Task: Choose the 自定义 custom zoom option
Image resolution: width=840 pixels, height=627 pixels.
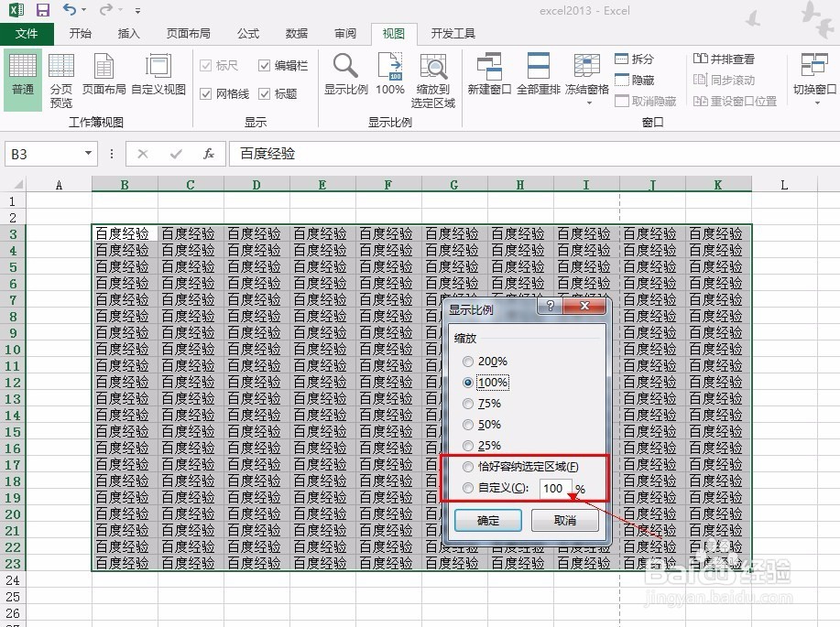Action: tap(469, 488)
